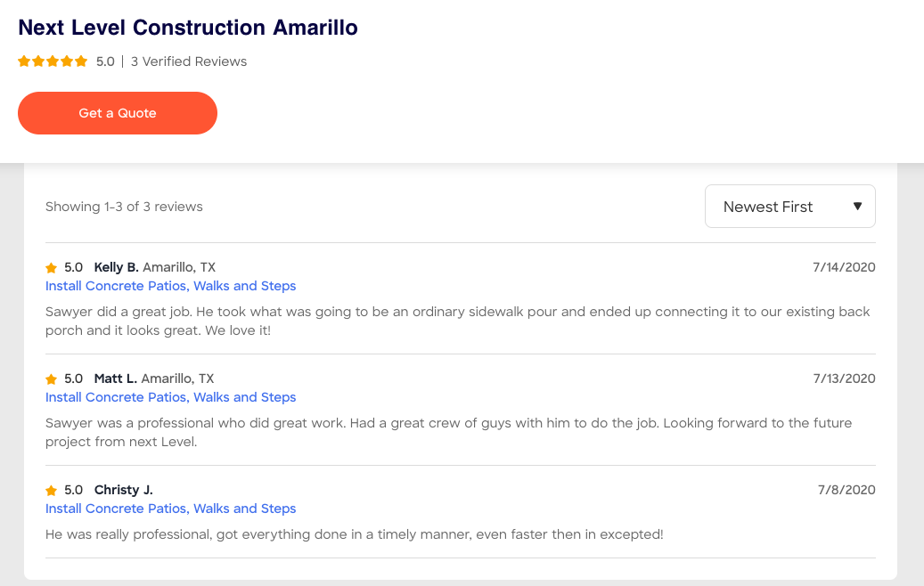Select the Showing 1-3 of 3 reviews text
The image size is (924, 586).
(x=124, y=206)
